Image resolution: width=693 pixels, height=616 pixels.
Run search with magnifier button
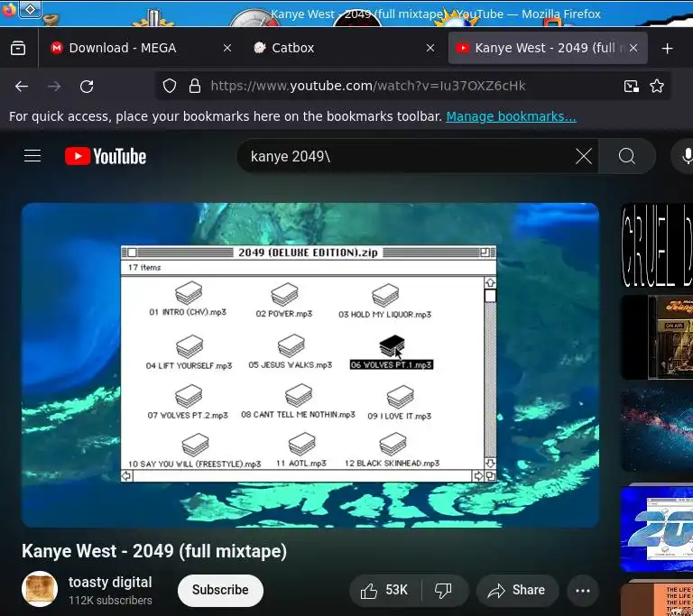627,156
